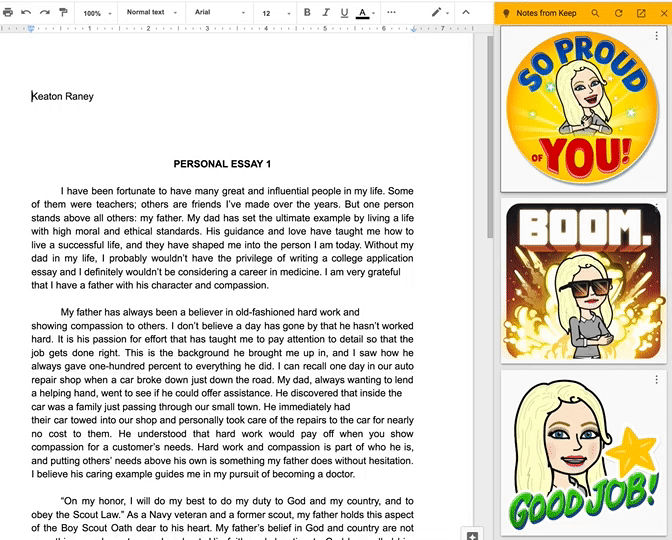The image size is (672, 540).
Task: Undo the last action
Action: coord(26,12)
